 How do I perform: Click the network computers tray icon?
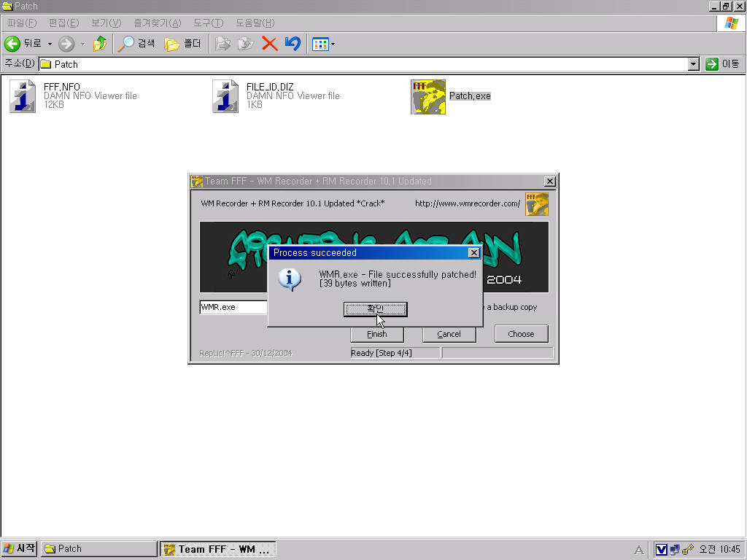(x=675, y=550)
